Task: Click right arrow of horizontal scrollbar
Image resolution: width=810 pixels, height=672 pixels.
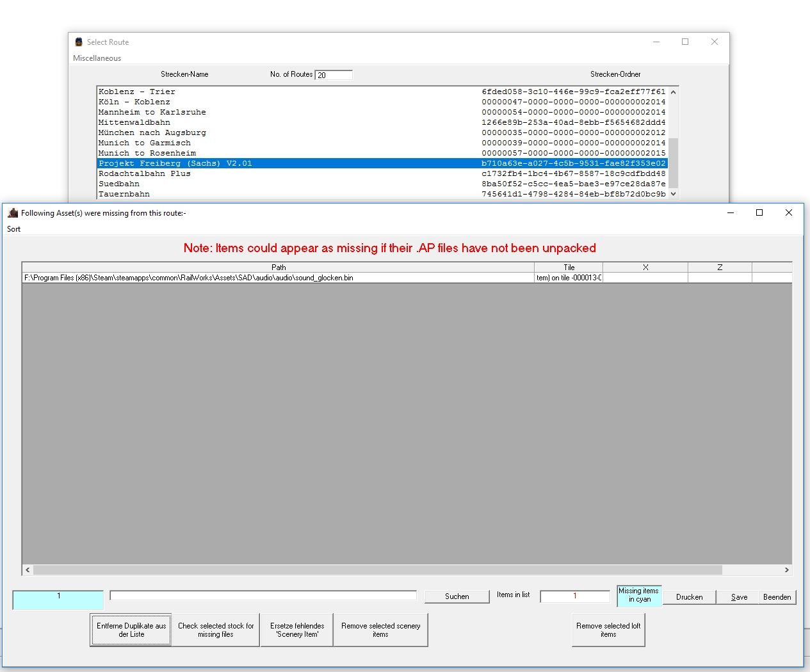Action: pyautogui.click(x=787, y=570)
